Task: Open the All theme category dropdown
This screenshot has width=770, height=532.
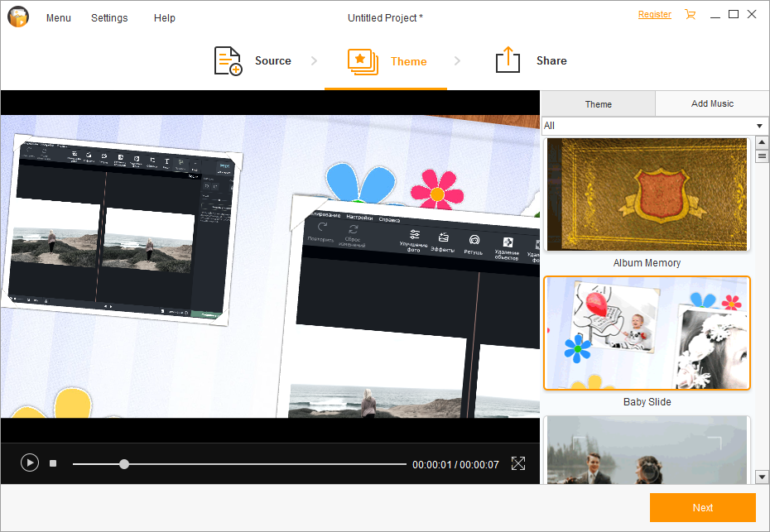Action: pyautogui.click(x=654, y=126)
